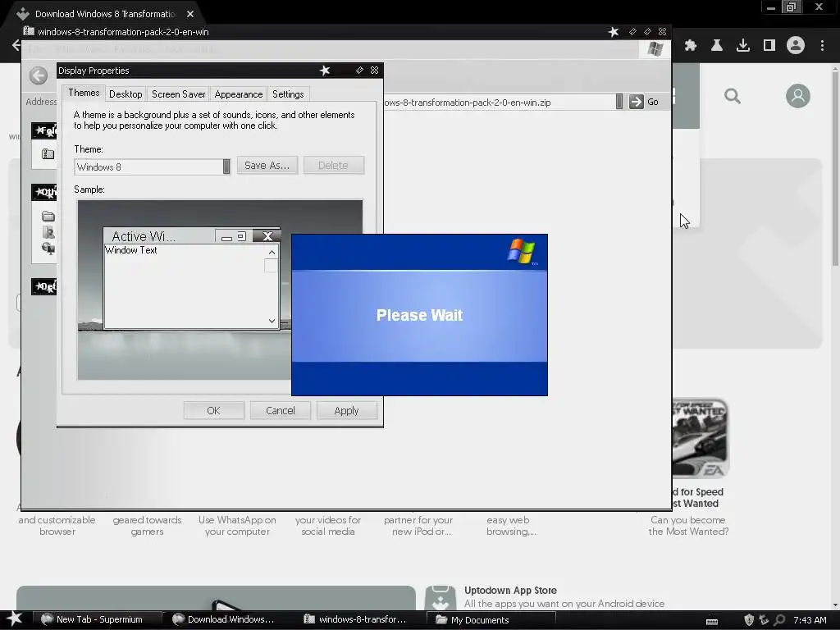Click the green Go arrow icon

[636, 102]
